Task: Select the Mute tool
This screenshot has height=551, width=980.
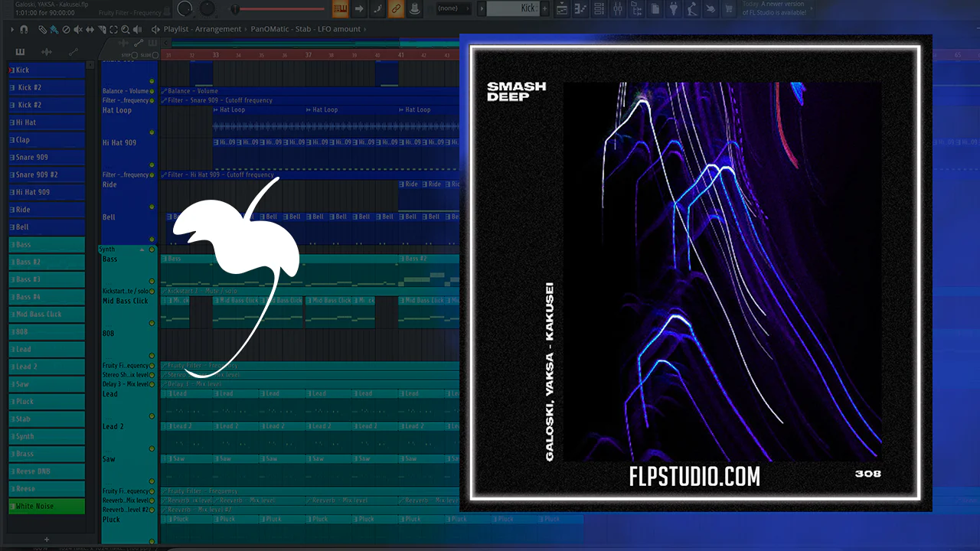Action: (x=78, y=29)
